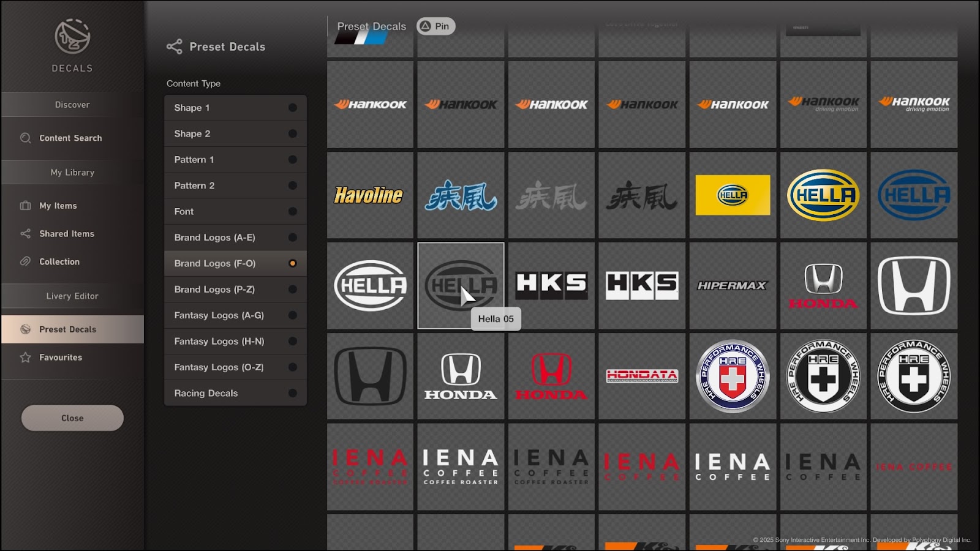Choose red IENA Coffee Roaster decal
The width and height of the screenshot is (980, 551).
click(x=370, y=467)
